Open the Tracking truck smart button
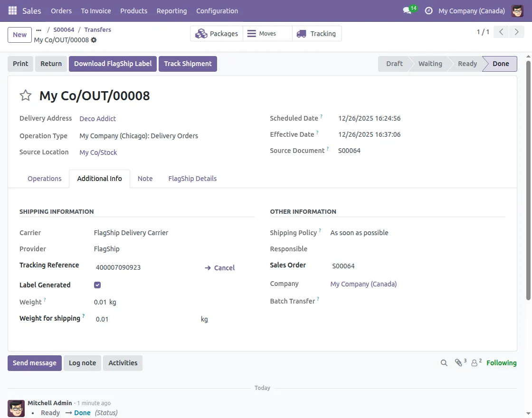 point(301,33)
